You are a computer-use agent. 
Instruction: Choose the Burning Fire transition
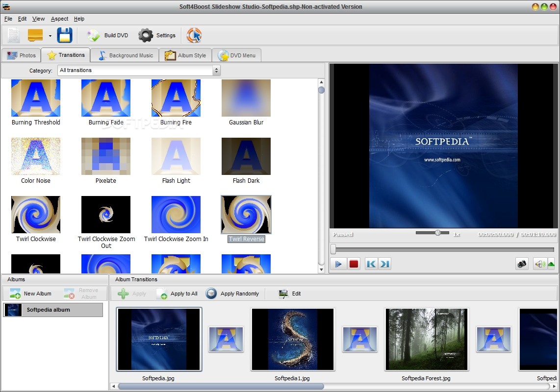pyautogui.click(x=176, y=102)
